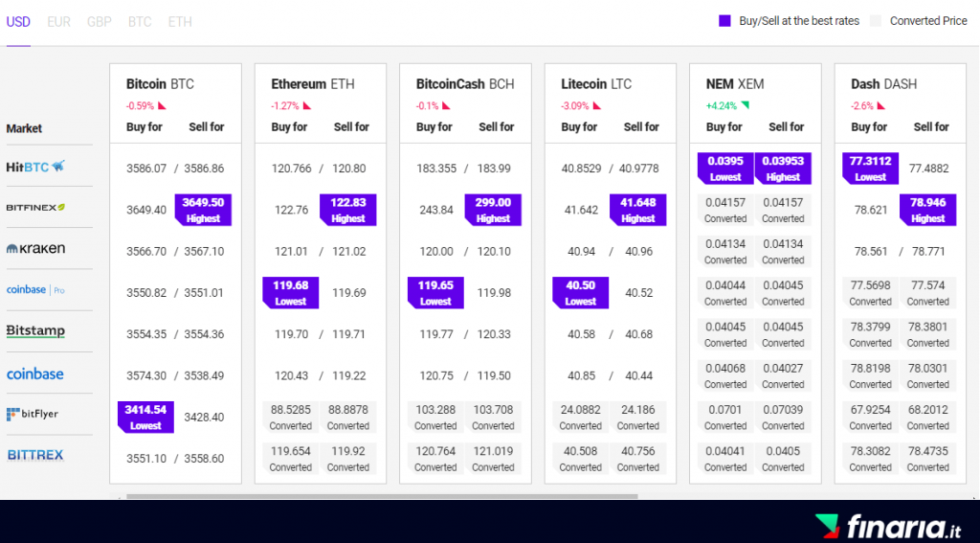Screen dimensions: 980x543
Task: Click the gray Converted Price legend swatch
Action: 876,21
